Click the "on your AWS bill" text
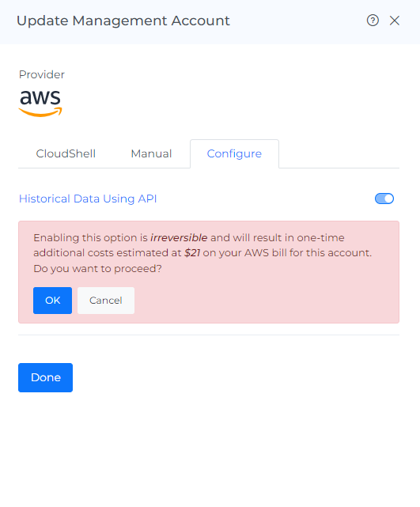This screenshot has width=420, height=507. [x=244, y=253]
